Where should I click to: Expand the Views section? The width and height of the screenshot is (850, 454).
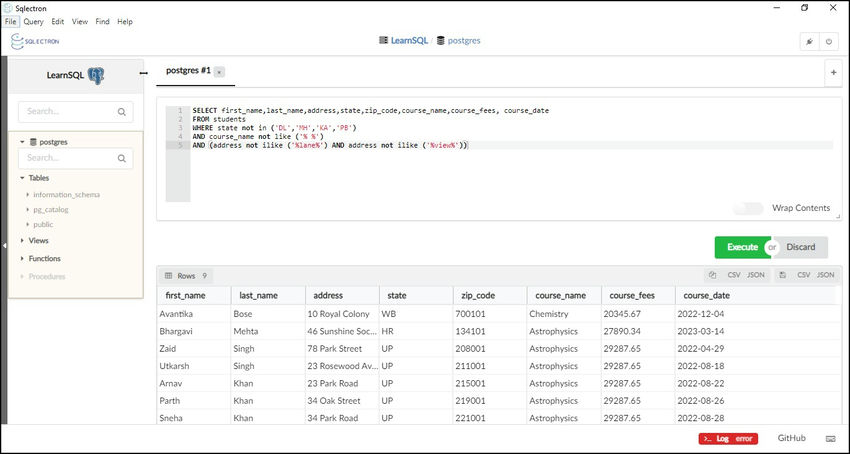[x=21, y=241]
